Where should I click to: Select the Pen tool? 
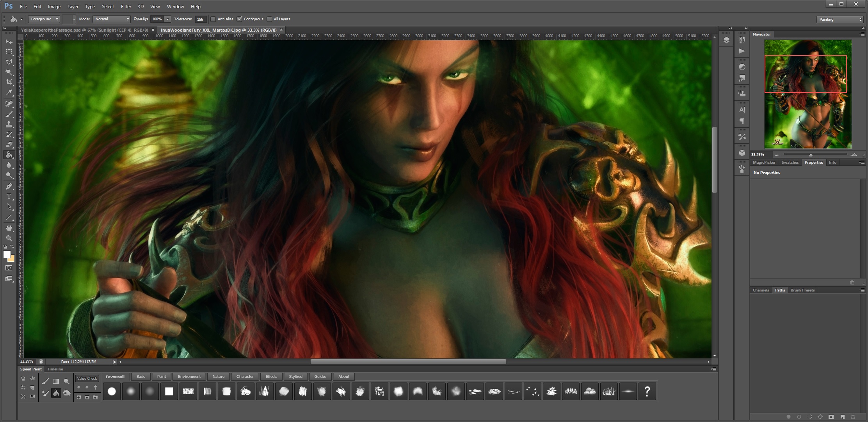(9, 186)
